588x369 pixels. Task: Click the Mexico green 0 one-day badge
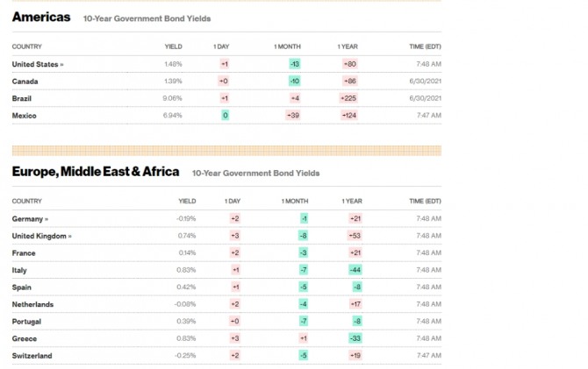[x=225, y=116]
